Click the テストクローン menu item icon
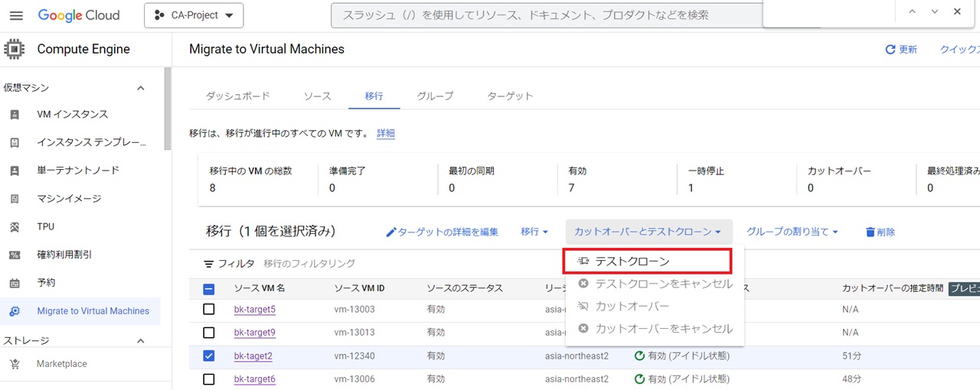 583,262
